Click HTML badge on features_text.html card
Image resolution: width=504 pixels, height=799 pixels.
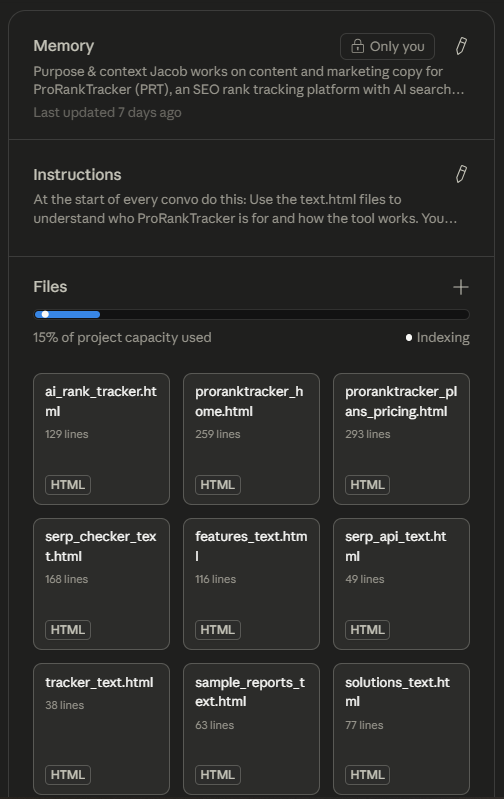click(x=218, y=630)
